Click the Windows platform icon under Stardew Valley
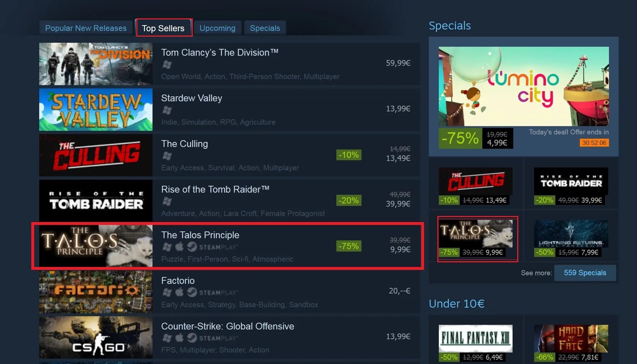 click(x=167, y=110)
